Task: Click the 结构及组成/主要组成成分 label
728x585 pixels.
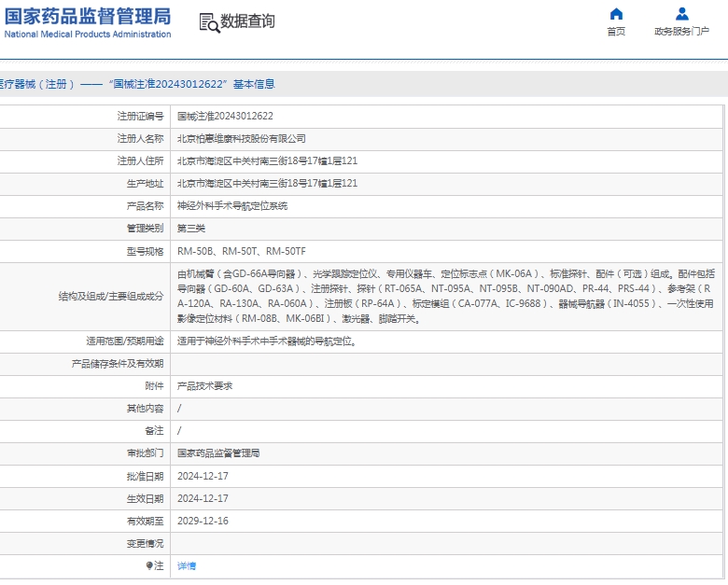Action: coord(111,296)
